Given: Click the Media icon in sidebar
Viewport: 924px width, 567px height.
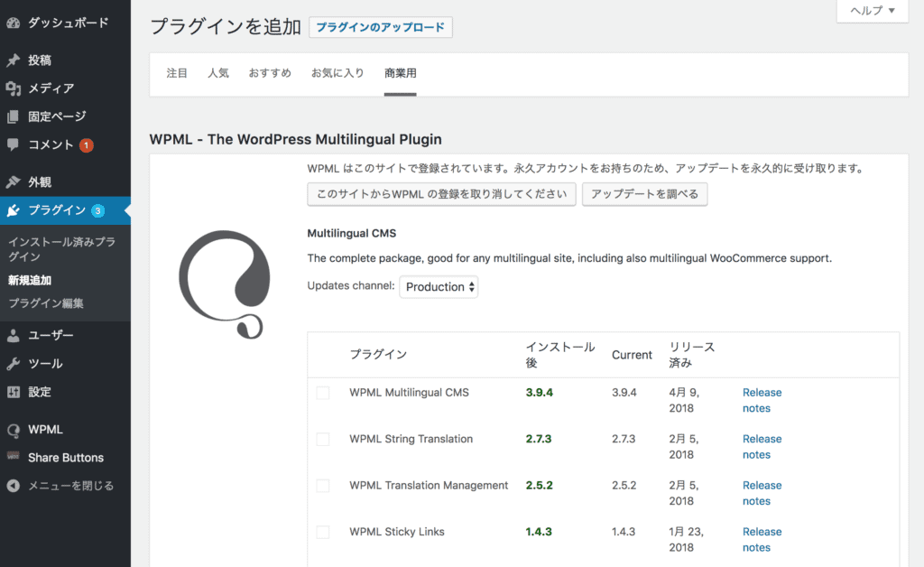Looking at the screenshot, I should [x=13, y=88].
